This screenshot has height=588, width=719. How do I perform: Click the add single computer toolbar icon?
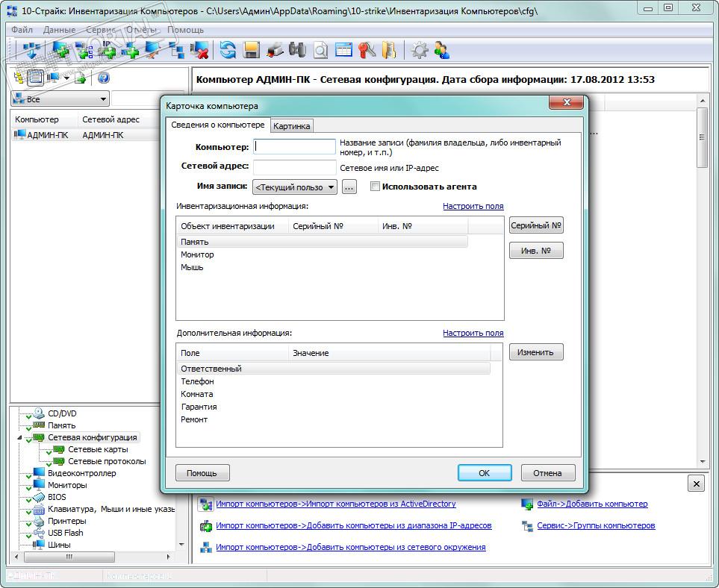point(60,51)
